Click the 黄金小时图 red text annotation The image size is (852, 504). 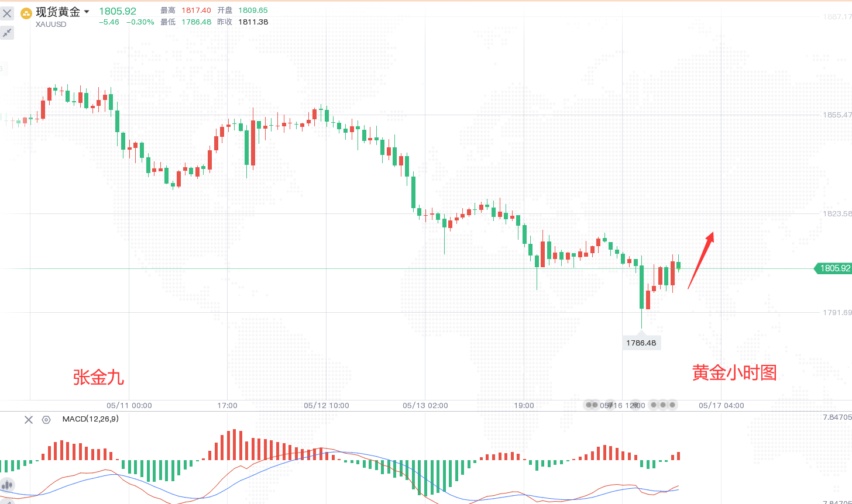(x=734, y=373)
